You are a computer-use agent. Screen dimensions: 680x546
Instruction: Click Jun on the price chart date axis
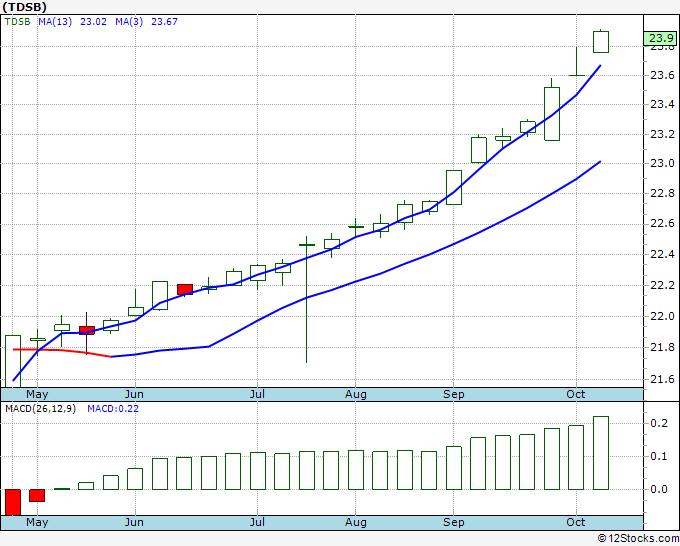134,394
